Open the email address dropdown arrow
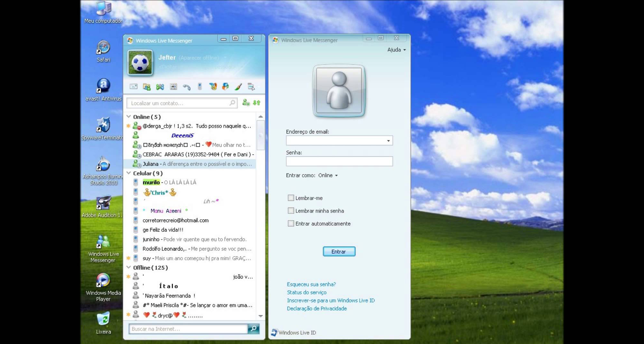The image size is (644, 344). [388, 141]
